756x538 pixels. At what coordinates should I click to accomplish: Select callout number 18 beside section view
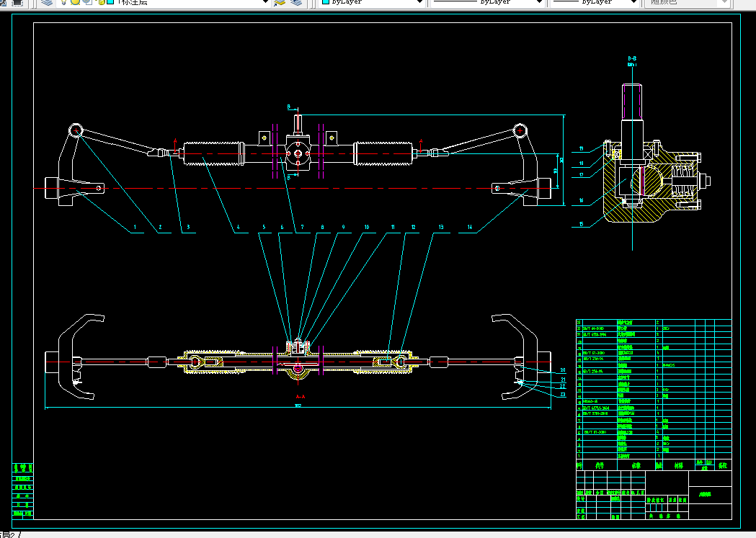point(582,163)
